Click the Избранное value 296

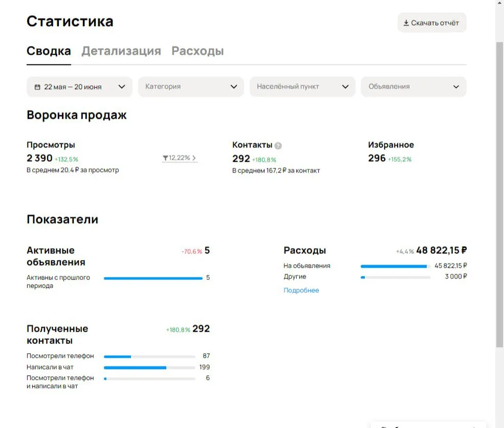click(x=377, y=158)
